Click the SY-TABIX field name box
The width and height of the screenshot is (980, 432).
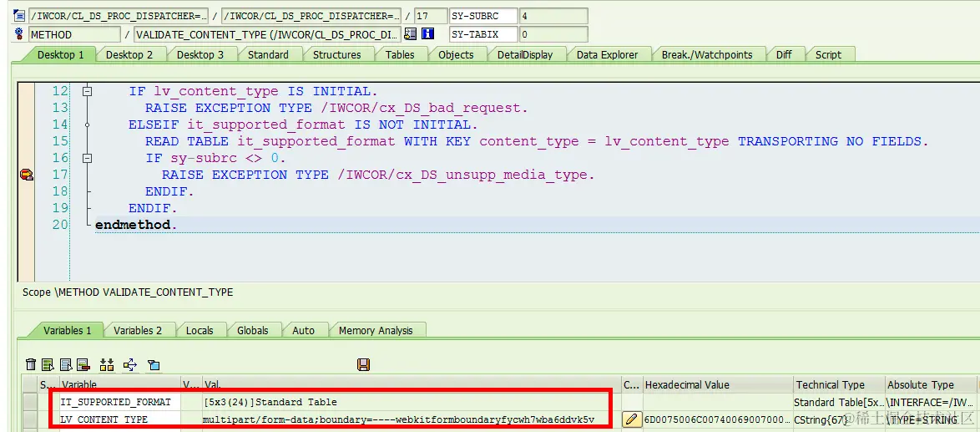tap(483, 34)
